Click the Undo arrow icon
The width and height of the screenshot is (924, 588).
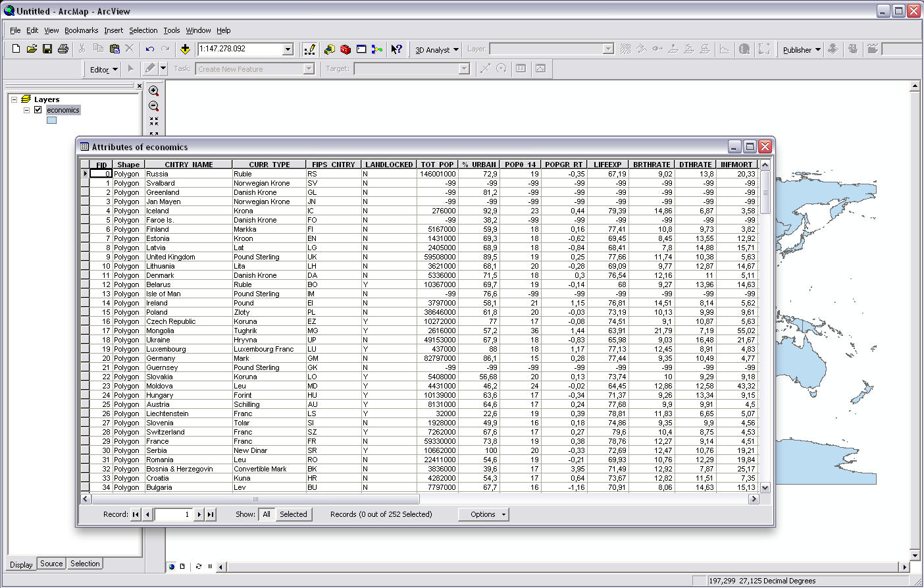tap(150, 49)
